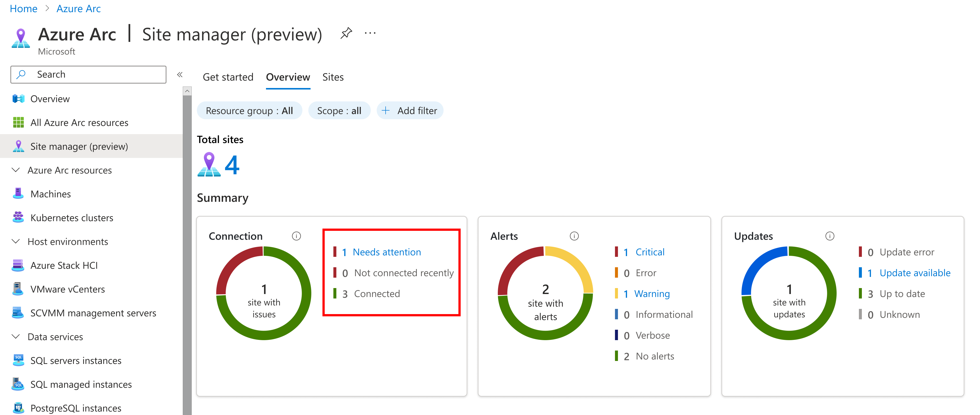Click the Kubernetes clusters icon
This screenshot has width=980, height=415.
(18, 217)
